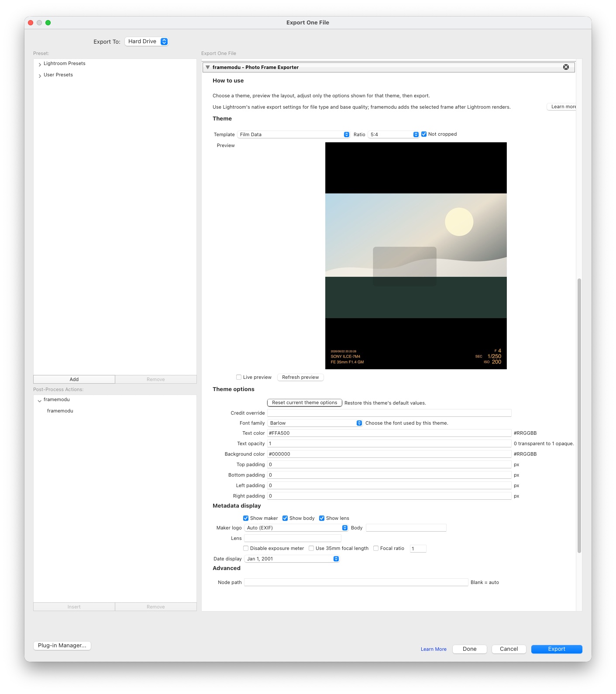This screenshot has width=616, height=694.
Task: Click the 'Metadata display' heading text
Action: [x=237, y=506]
